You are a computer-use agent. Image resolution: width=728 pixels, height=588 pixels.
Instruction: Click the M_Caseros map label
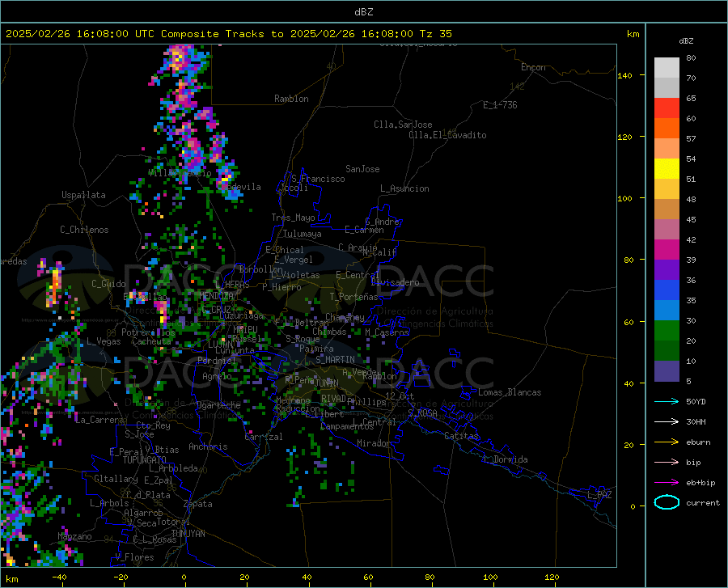point(387,332)
